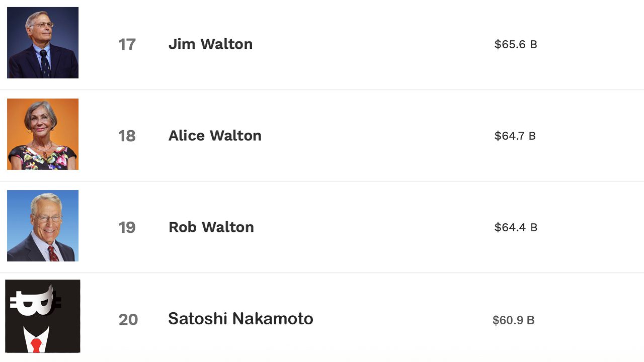644x362 pixels.
Task: Click the red tie in Satoshi's avatar
Action: pyautogui.click(x=36, y=345)
